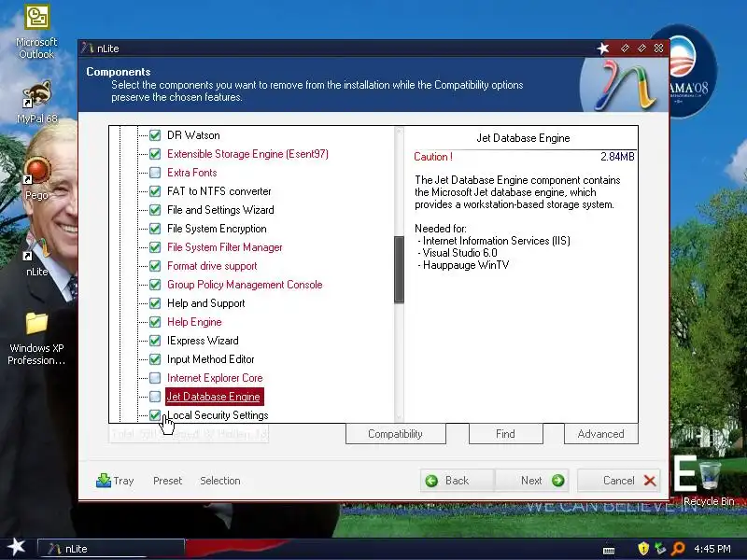Viewport: 747px width, 560px height.
Task: Click the keyboard icon in system tray
Action: tap(609, 551)
